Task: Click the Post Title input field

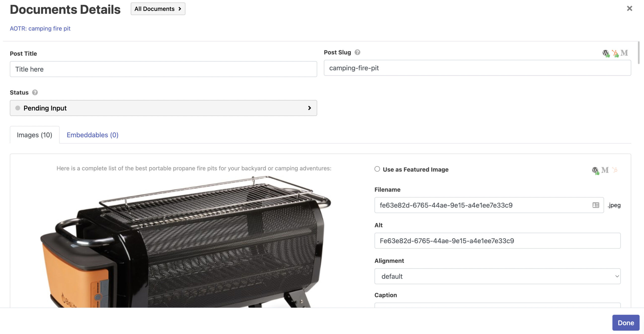Action: [x=164, y=69]
